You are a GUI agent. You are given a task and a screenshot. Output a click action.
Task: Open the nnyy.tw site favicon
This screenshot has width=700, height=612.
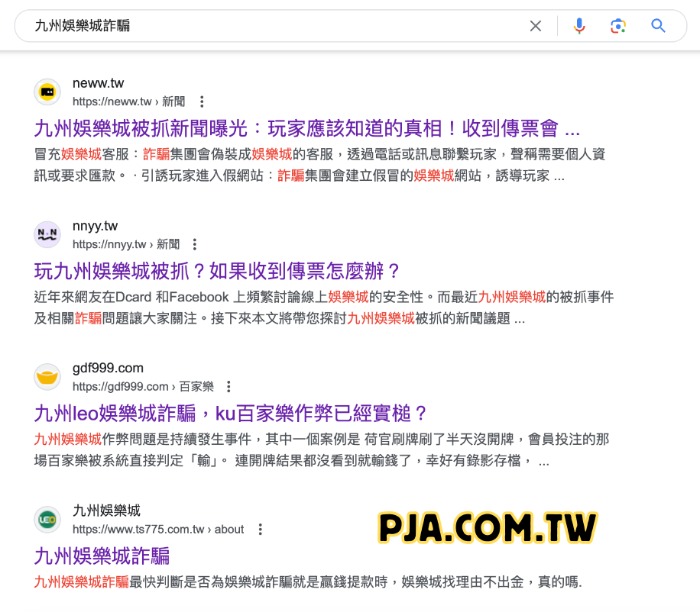click(47, 234)
